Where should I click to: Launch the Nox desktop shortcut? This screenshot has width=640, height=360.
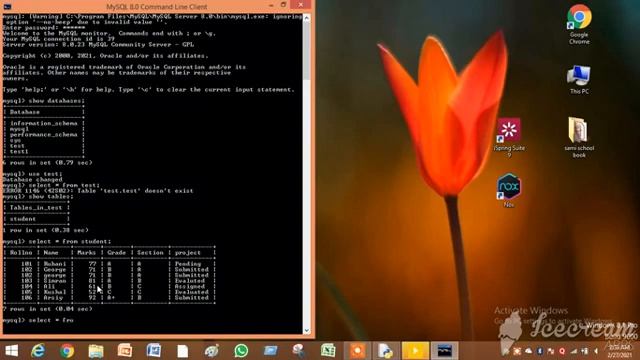pyautogui.click(x=509, y=190)
